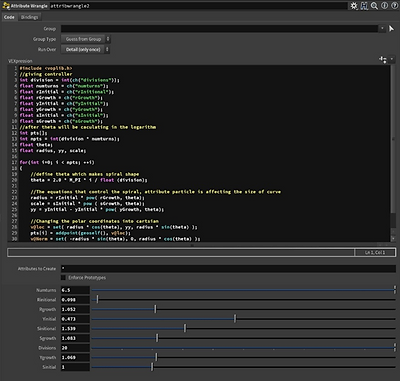Click the Sgrowth parameter label
Viewport: 400px width, 381px height.
click(x=48, y=338)
